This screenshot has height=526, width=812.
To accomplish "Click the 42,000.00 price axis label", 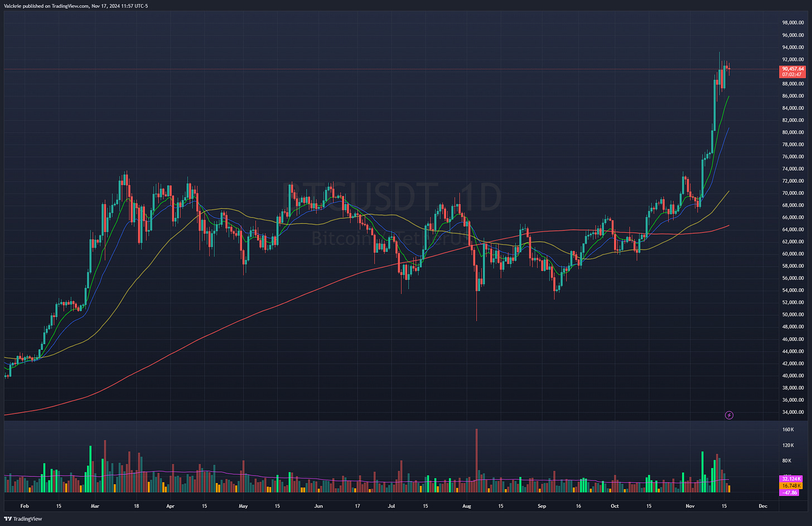I will pos(793,363).
